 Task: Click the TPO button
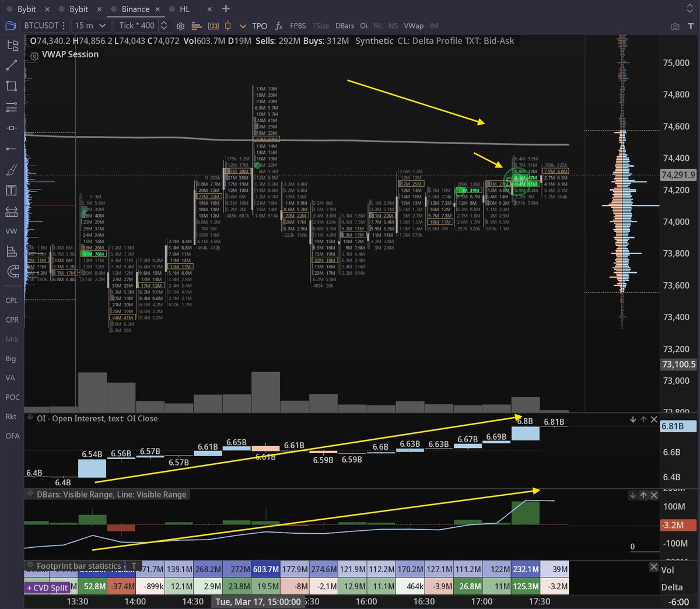[260, 26]
